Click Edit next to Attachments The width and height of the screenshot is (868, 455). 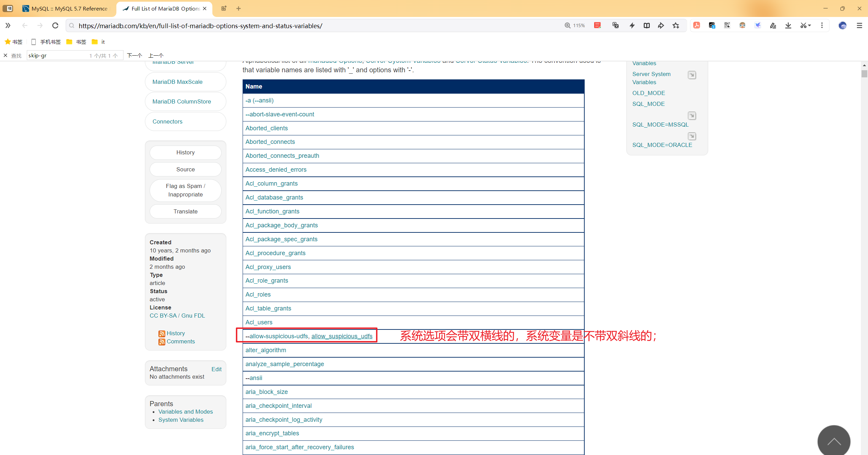coord(216,369)
